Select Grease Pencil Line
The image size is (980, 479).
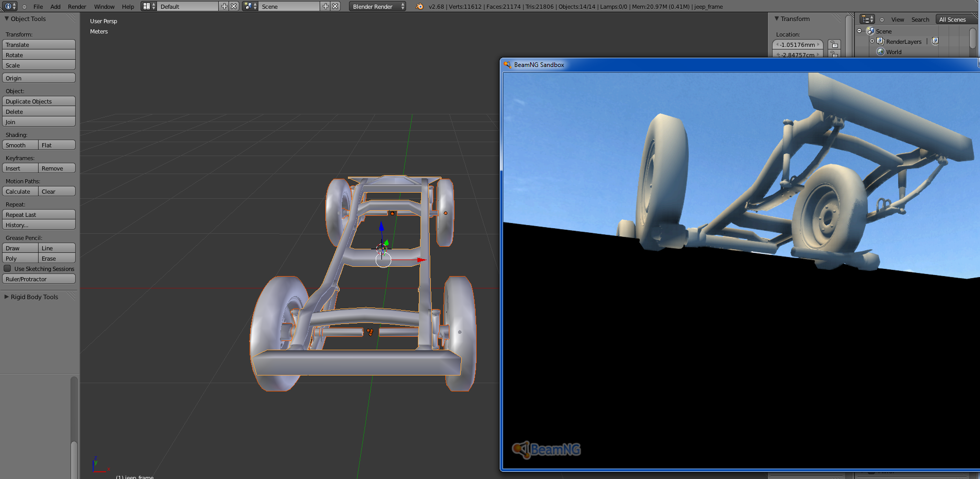point(57,248)
